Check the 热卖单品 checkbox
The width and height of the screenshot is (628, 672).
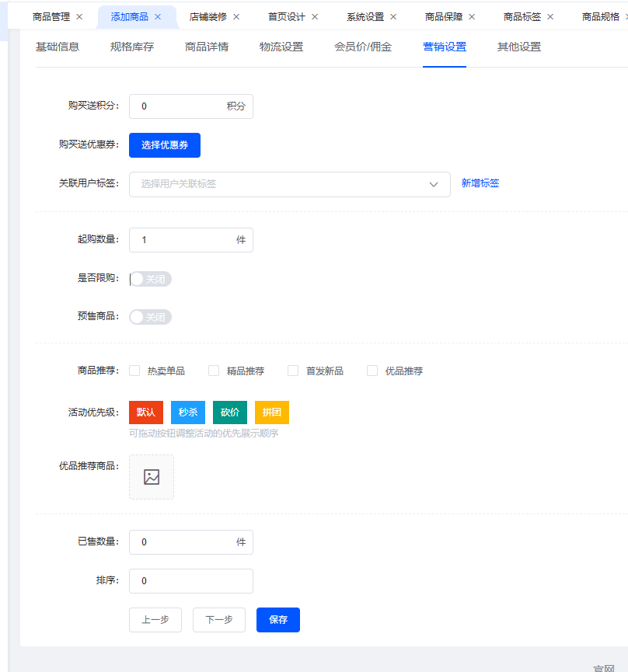(x=134, y=371)
